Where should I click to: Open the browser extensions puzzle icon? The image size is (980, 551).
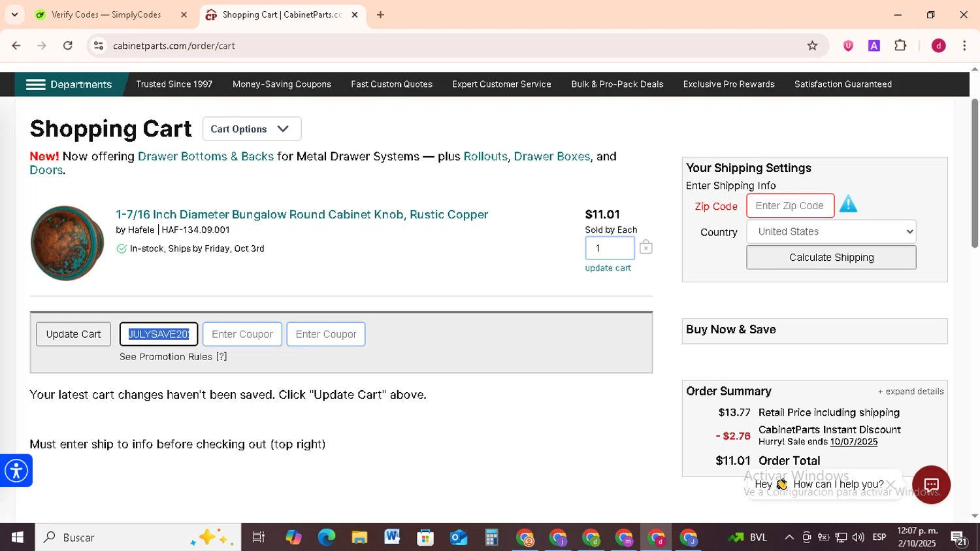pyautogui.click(x=900, y=46)
